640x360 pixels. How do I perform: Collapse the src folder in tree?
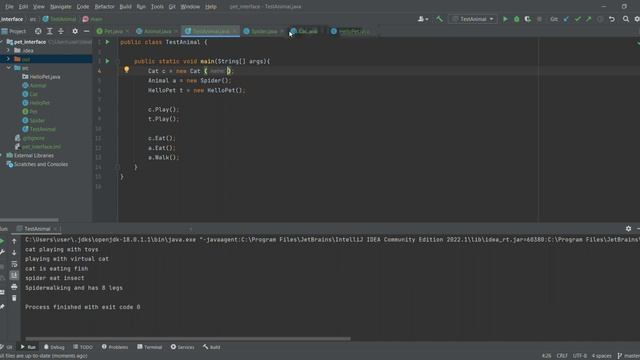pyautogui.click(x=8, y=68)
